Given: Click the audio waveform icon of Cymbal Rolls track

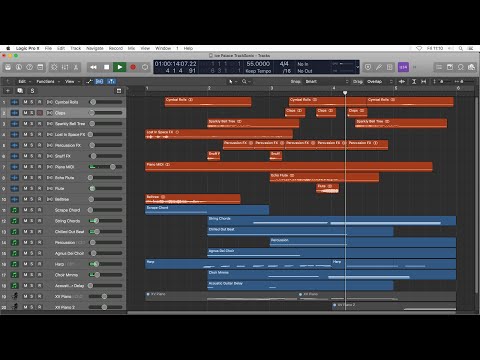Looking at the screenshot, I should pos(15,102).
